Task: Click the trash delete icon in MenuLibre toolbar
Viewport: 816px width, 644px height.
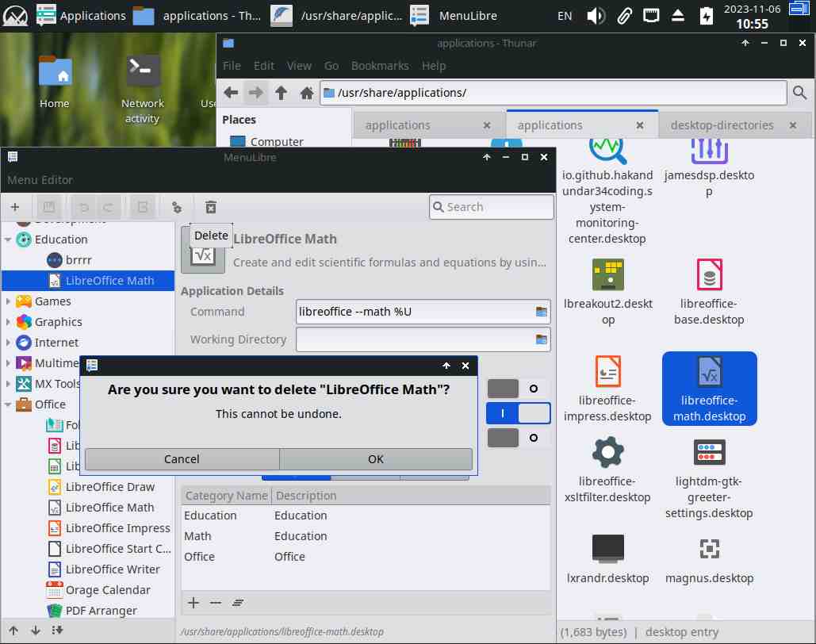Action: click(210, 207)
